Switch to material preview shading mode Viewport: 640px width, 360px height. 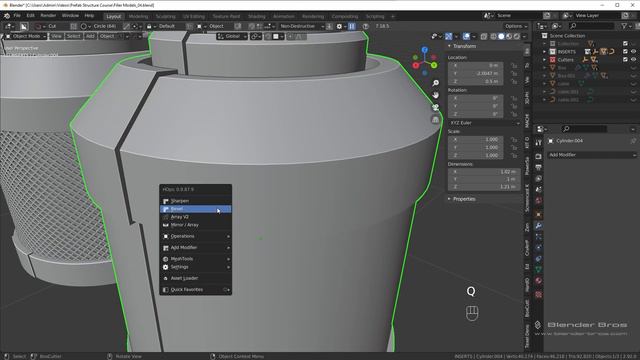pyautogui.click(x=509, y=37)
